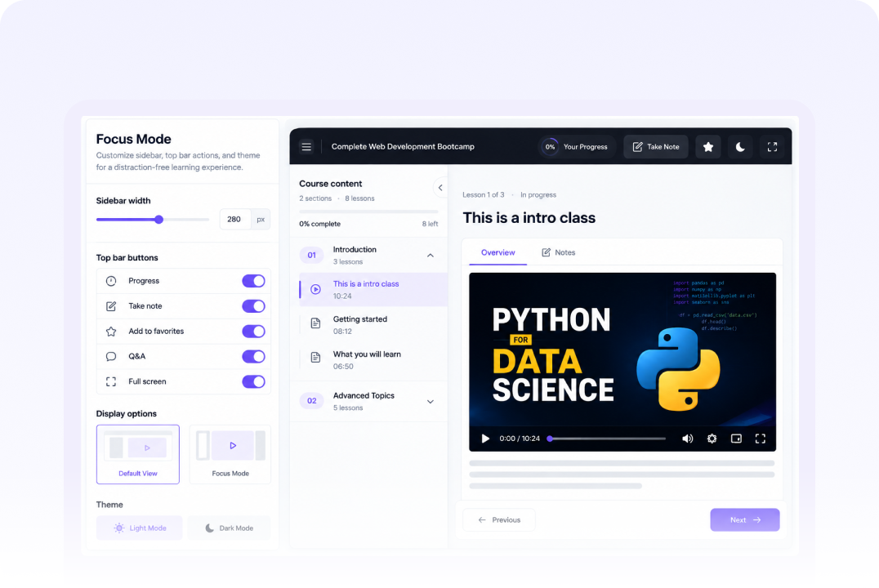Go back with the Previous button
Screen dimensions: 879x588
pos(499,519)
